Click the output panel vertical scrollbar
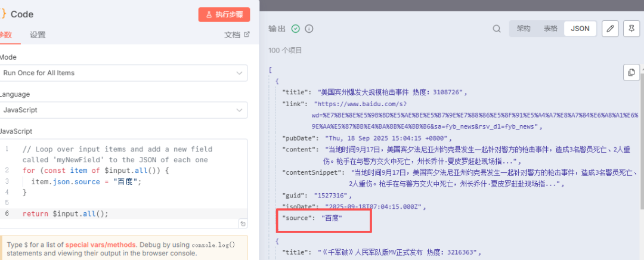This screenshot has width=644, height=260. pyautogui.click(x=642, y=149)
